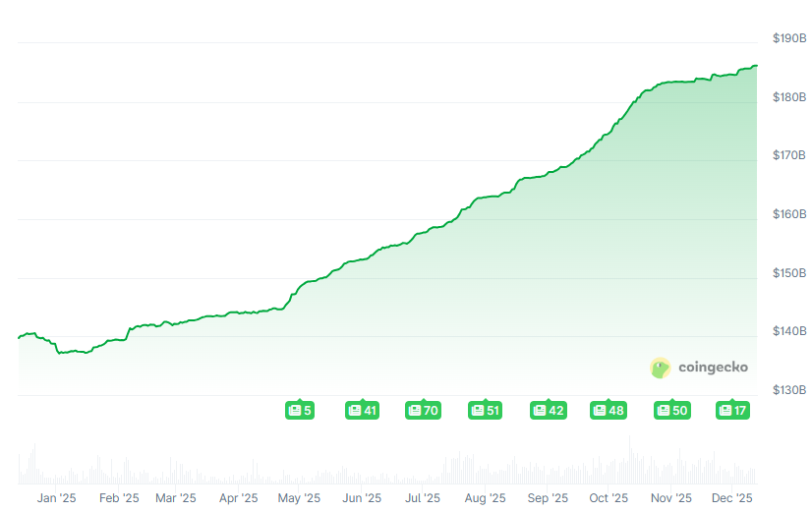Click the $160B value label

(788, 214)
